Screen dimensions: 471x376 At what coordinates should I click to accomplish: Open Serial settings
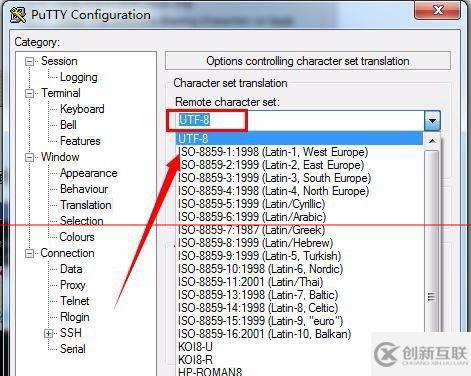click(x=73, y=349)
